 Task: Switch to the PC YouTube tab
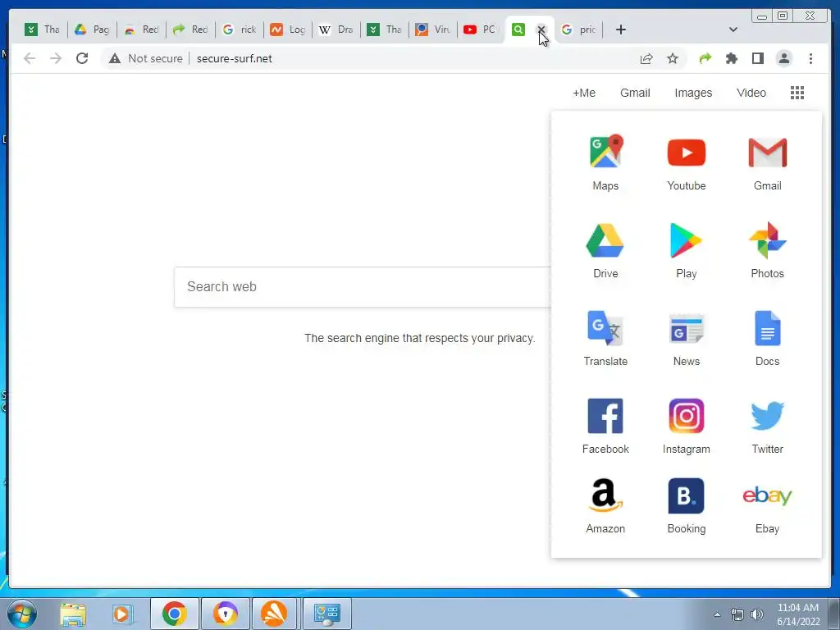pyautogui.click(x=481, y=30)
